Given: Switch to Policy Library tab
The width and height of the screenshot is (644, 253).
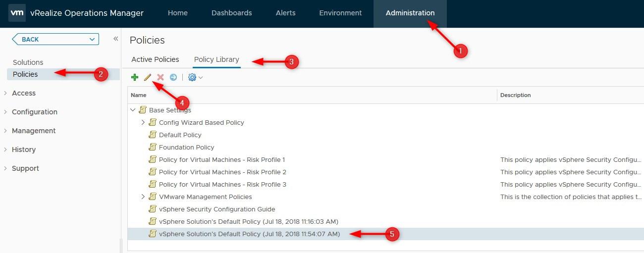Looking at the screenshot, I should coord(216,59).
